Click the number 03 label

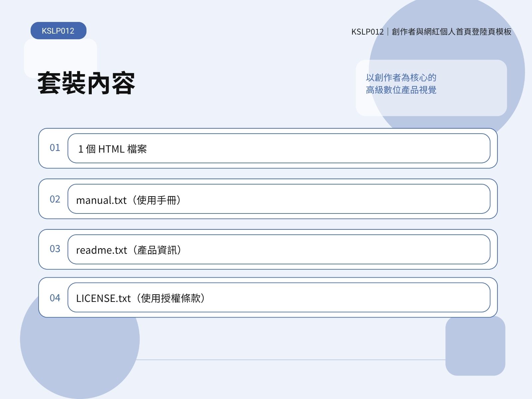click(55, 249)
